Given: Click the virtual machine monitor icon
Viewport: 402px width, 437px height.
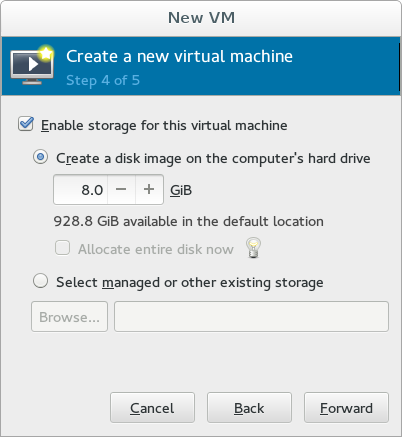Looking at the screenshot, I should (32, 65).
